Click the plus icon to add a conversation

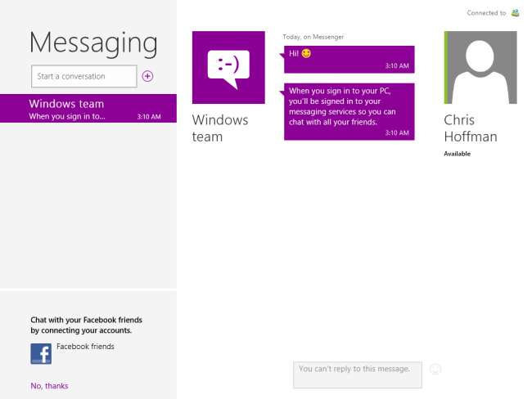pyautogui.click(x=147, y=76)
